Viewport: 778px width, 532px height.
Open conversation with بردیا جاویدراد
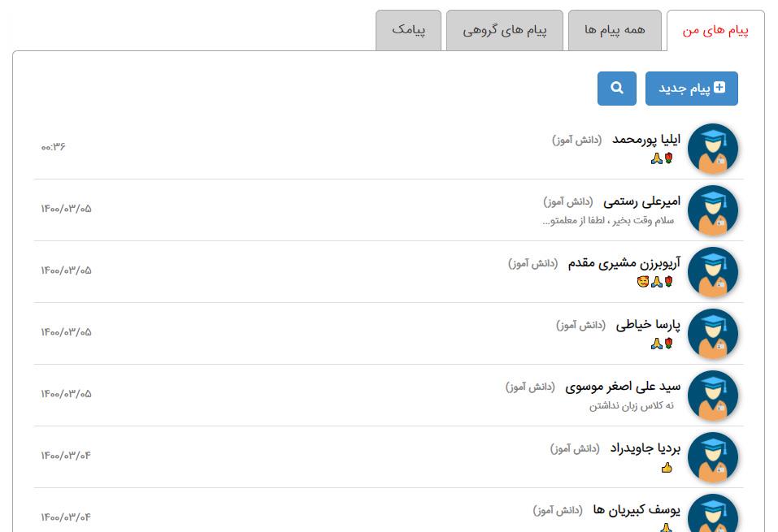[389, 457]
